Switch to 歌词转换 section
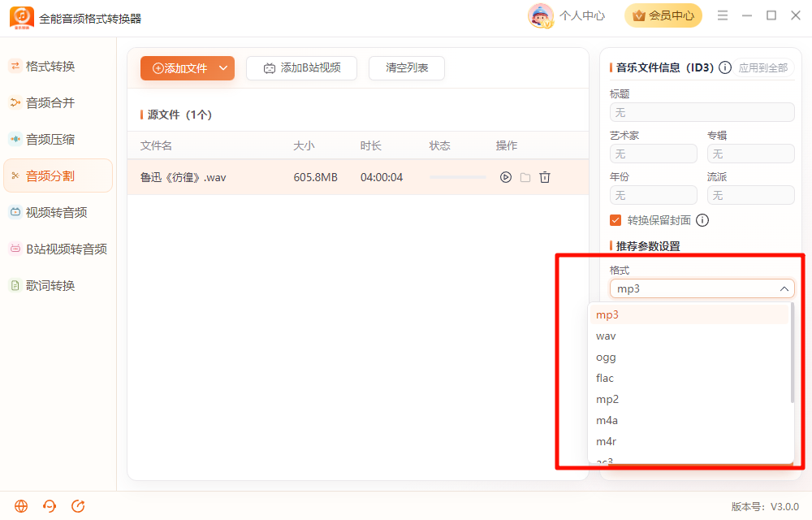Screen dimensions: 812x520 (x=58, y=285)
